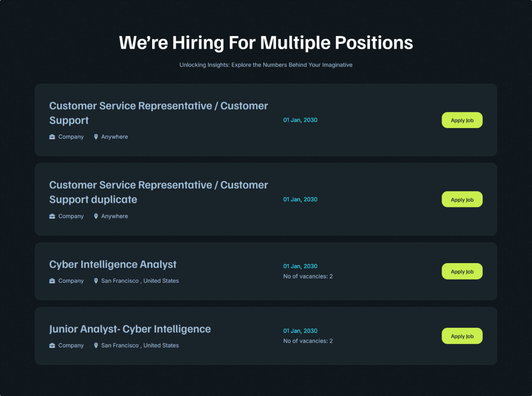Apply for the first Customer Support job
The image size is (532, 396).
(x=462, y=120)
